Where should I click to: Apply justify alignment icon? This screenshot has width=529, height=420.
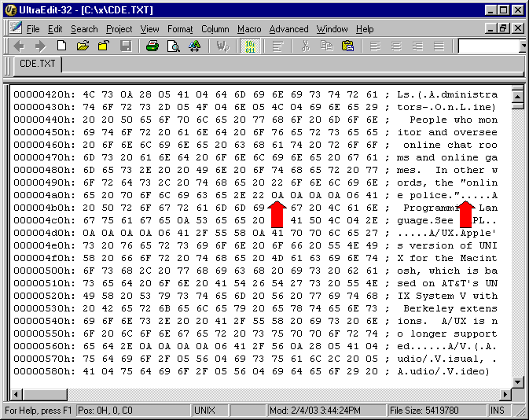point(439,46)
